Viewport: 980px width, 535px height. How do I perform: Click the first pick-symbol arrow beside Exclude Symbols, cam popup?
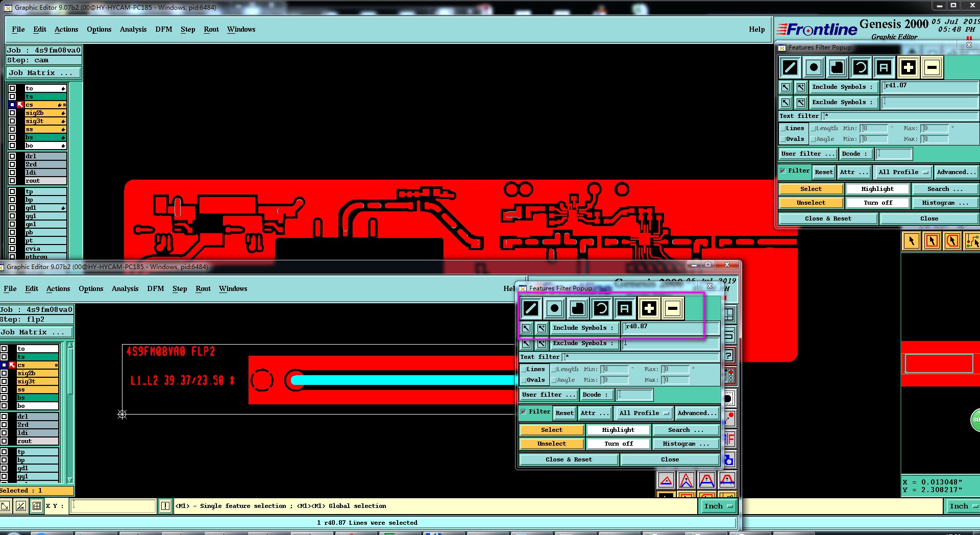pos(786,103)
